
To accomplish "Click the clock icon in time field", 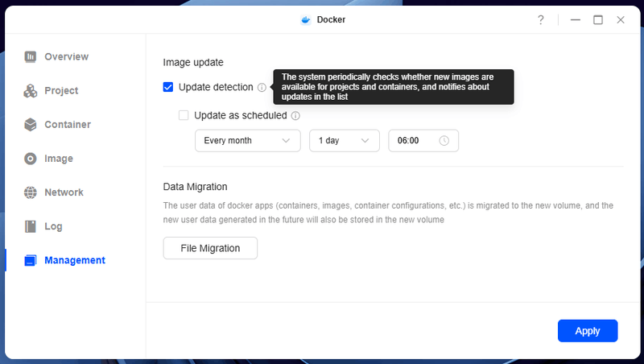I will click(444, 141).
